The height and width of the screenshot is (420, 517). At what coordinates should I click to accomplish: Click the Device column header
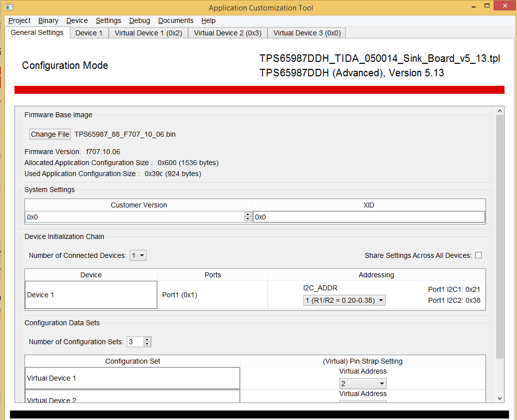pyautogui.click(x=91, y=275)
